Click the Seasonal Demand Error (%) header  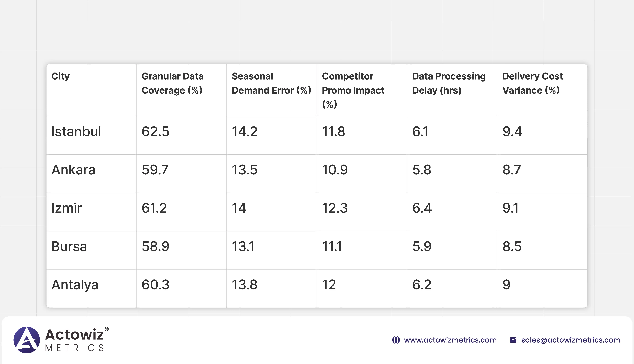pos(271,83)
